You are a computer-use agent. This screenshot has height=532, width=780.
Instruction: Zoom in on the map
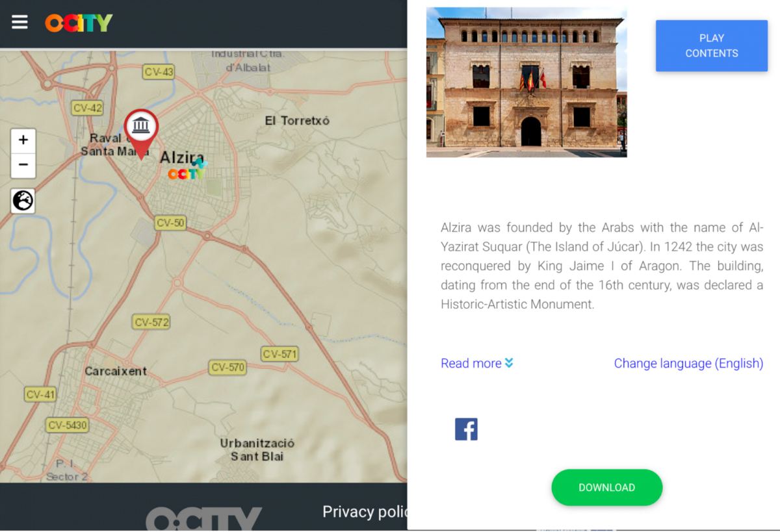(23, 140)
